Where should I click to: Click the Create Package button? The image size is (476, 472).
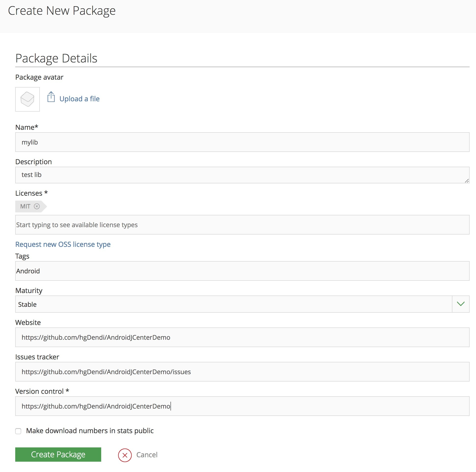tap(58, 455)
